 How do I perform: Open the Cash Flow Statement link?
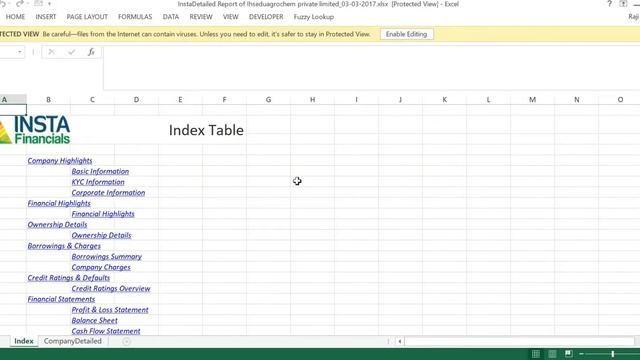click(106, 331)
